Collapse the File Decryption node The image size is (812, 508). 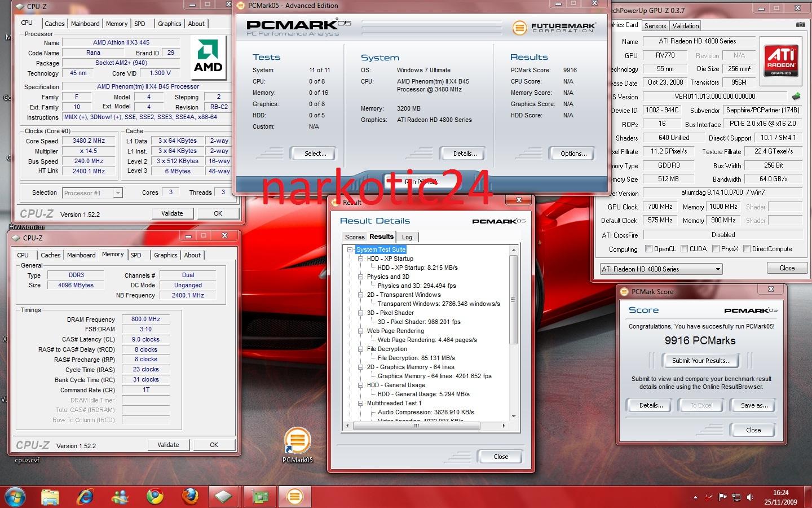pyautogui.click(x=361, y=349)
